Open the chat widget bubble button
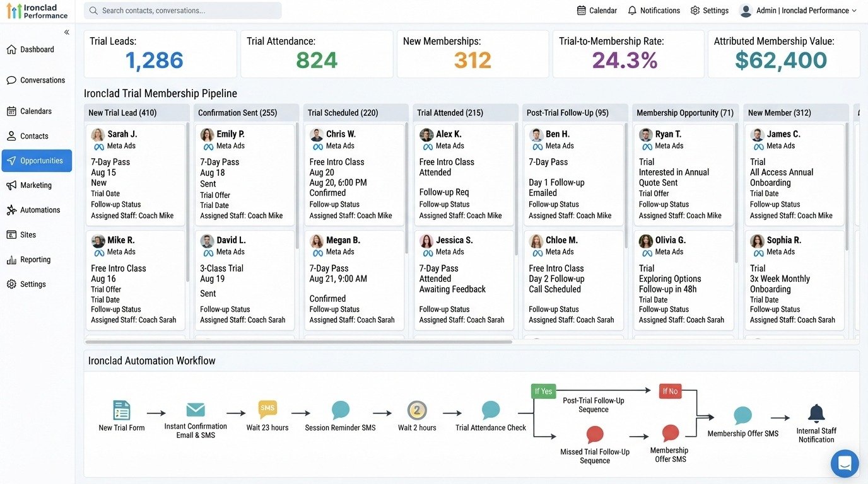This screenshot has width=868, height=484. pos(845,464)
